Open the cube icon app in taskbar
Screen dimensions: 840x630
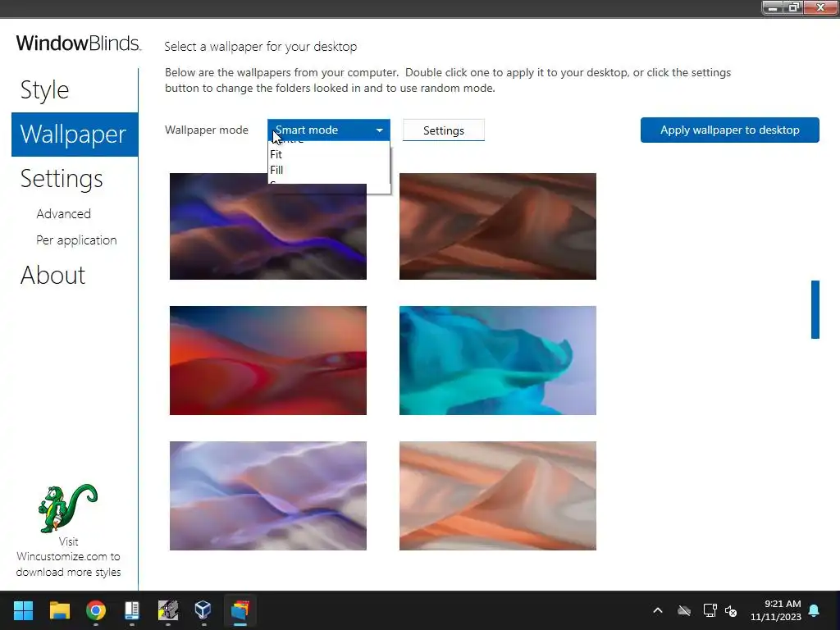coord(203,610)
